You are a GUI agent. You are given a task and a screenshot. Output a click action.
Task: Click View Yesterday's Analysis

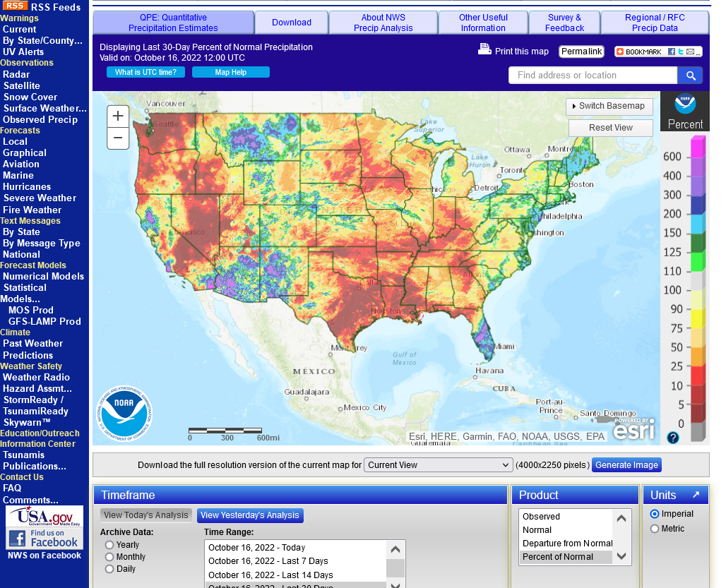250,515
